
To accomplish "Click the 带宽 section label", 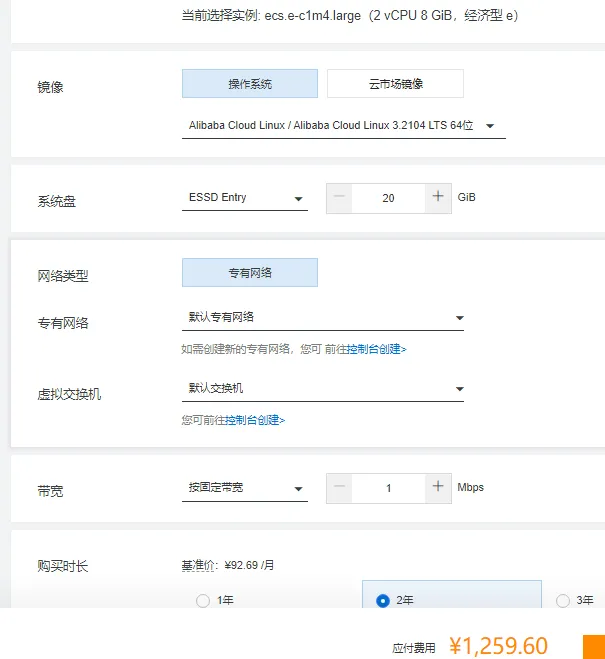I will 50,491.
